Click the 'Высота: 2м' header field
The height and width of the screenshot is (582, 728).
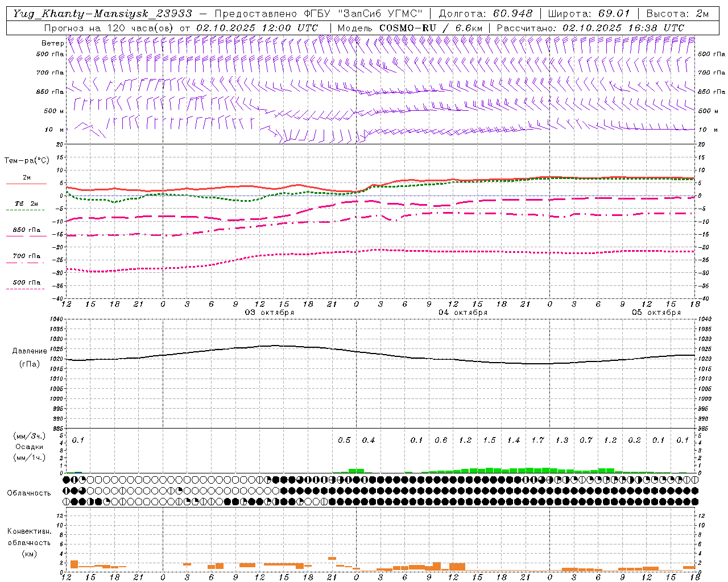(677, 14)
